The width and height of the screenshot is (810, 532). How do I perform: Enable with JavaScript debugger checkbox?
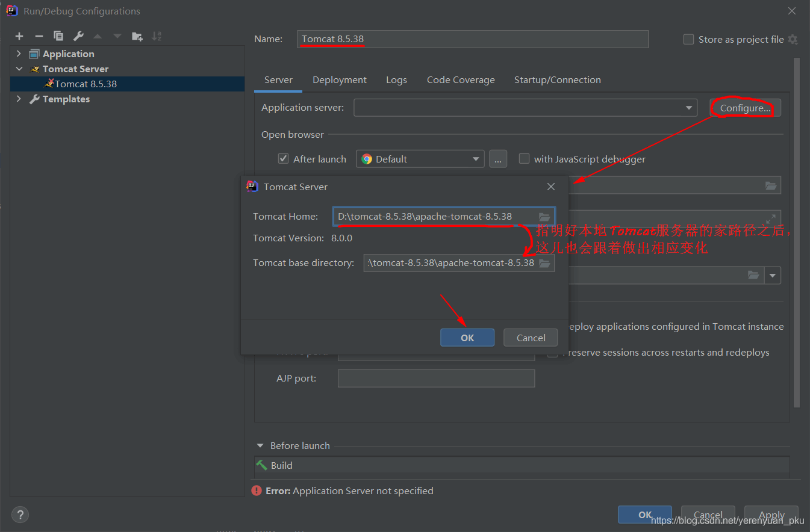(524, 159)
